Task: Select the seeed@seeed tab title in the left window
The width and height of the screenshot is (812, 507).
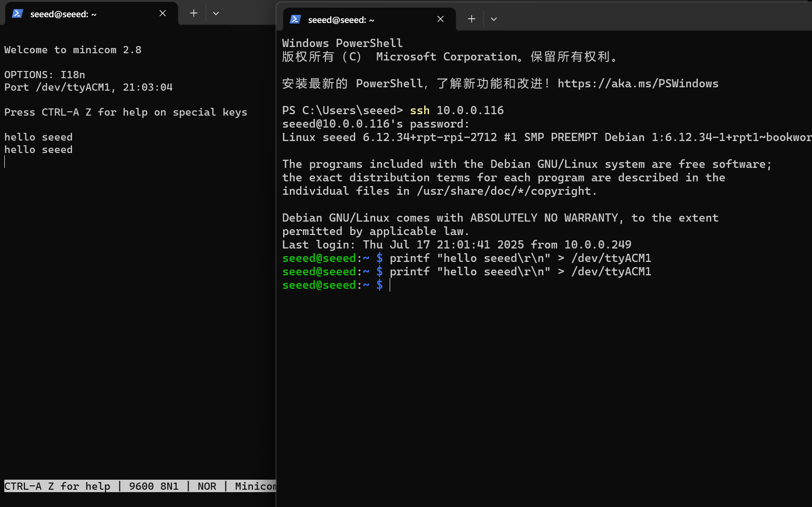Action: click(x=63, y=14)
